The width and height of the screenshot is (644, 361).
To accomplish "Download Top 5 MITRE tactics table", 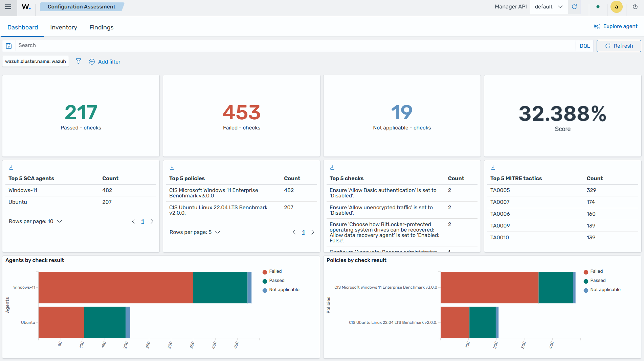I will 493,167.
